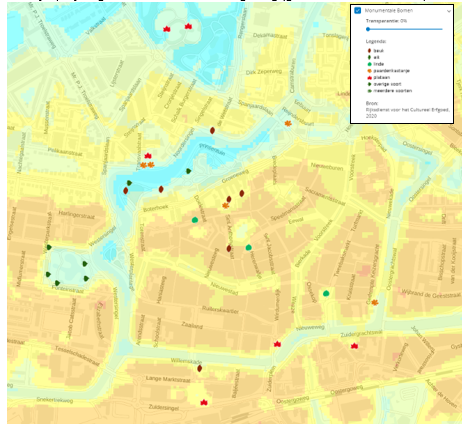Viewport: 468px width, 428px height.
Task: Click the 'Dirk Zeperweg' street label
Action: 264,72
